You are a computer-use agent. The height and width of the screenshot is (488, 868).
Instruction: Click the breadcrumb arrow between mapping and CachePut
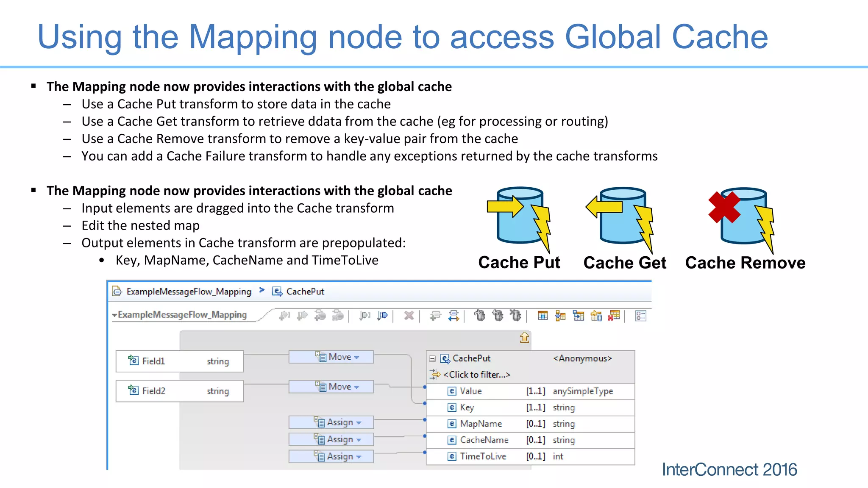262,290
